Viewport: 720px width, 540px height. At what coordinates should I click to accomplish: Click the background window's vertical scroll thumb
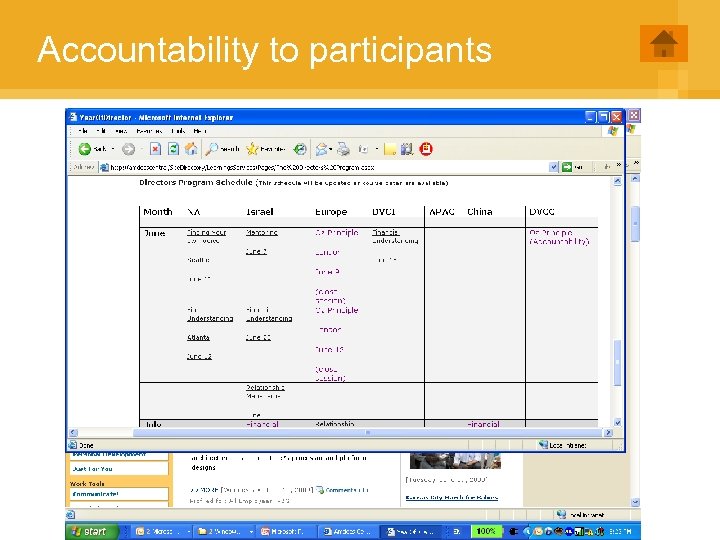[x=636, y=224]
